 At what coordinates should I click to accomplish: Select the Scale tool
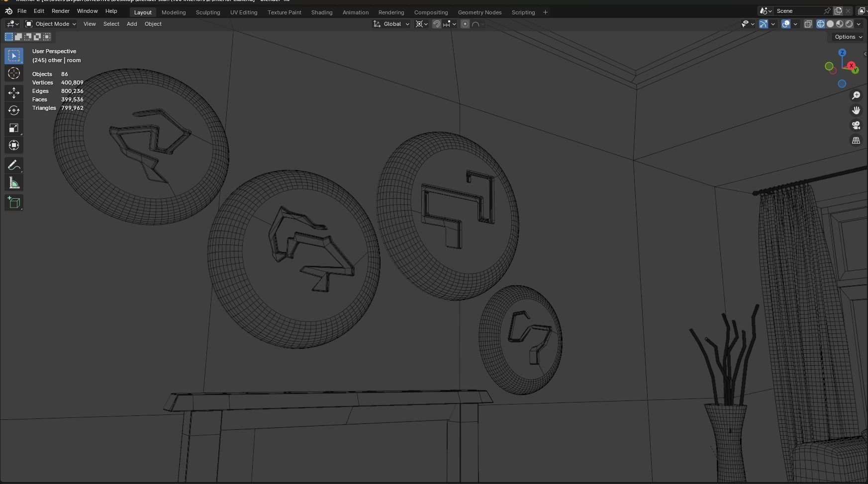[14, 128]
